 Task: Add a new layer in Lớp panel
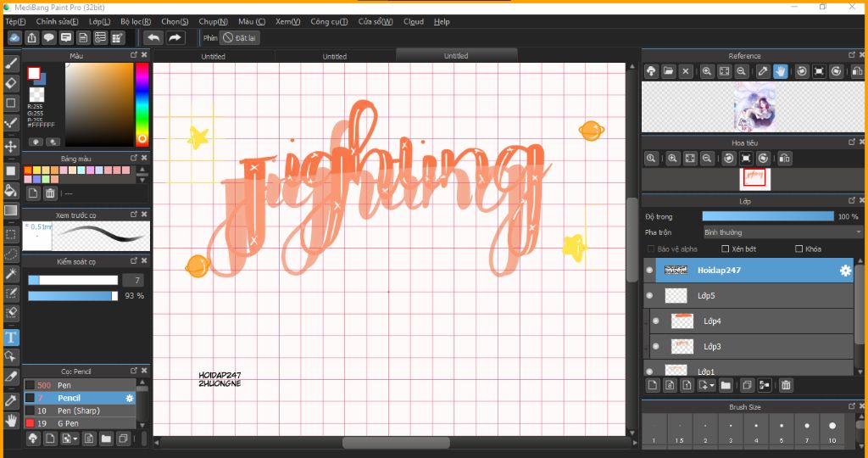point(653,385)
